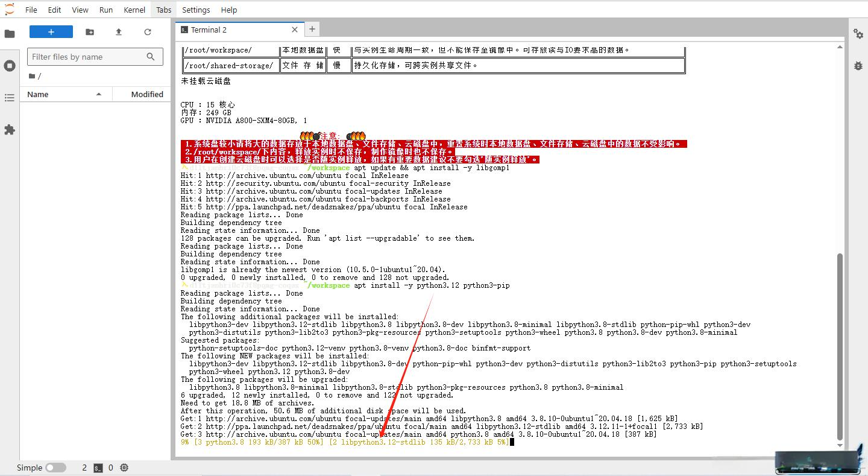This screenshot has height=476, width=868.
Task: Click the terminal vertical scrollbar thumb
Action: (x=840, y=347)
